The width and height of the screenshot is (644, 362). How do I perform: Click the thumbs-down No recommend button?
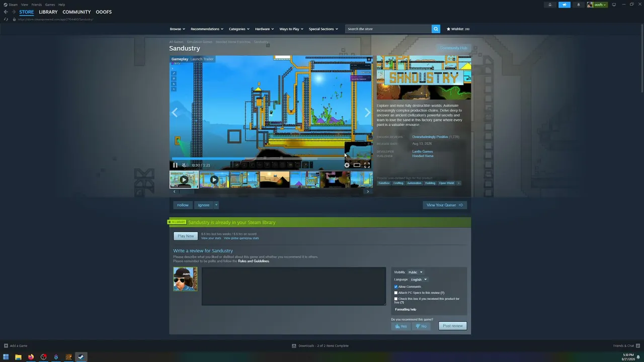tap(421, 326)
